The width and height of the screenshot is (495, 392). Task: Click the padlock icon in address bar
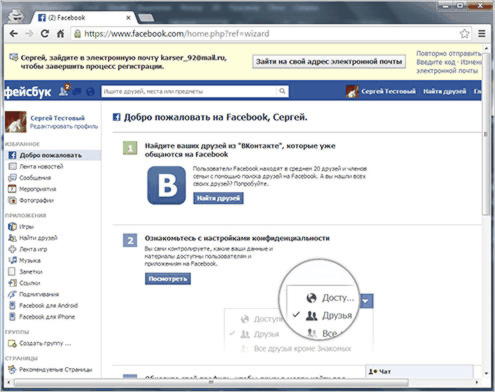(77, 34)
